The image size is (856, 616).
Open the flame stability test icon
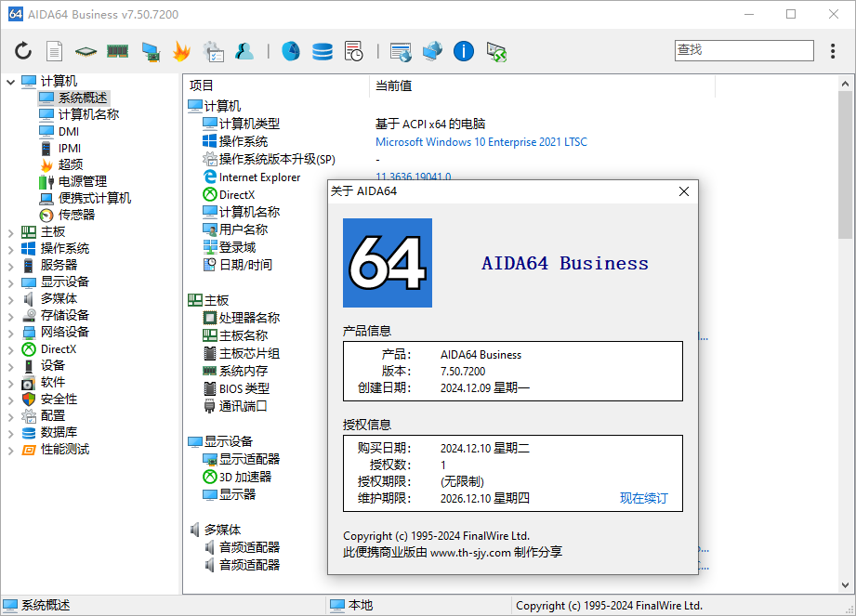coord(181,51)
